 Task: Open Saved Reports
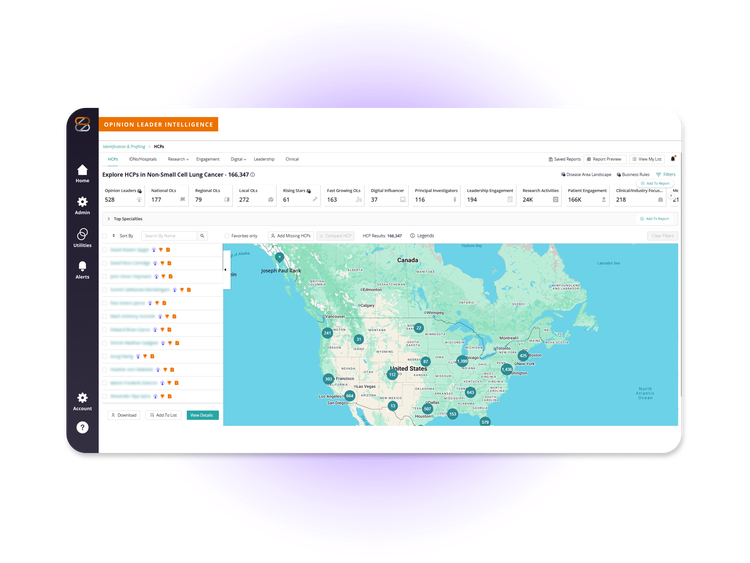(x=564, y=159)
